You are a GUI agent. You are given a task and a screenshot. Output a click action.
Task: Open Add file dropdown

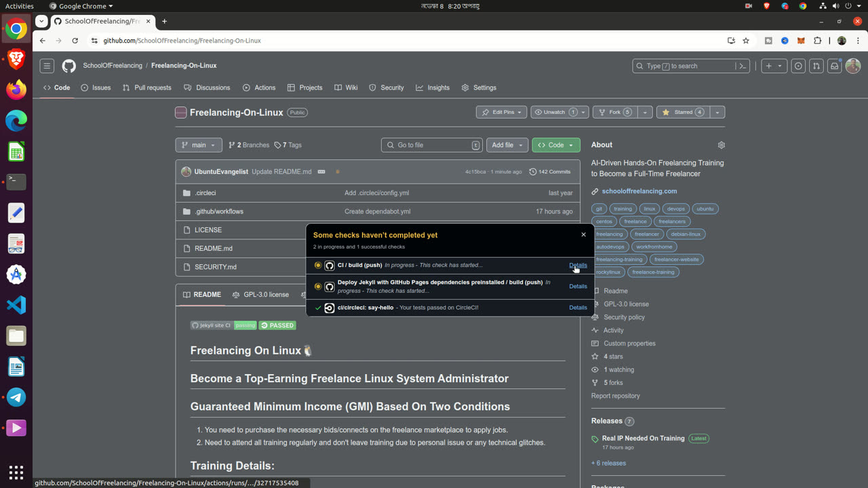point(507,145)
